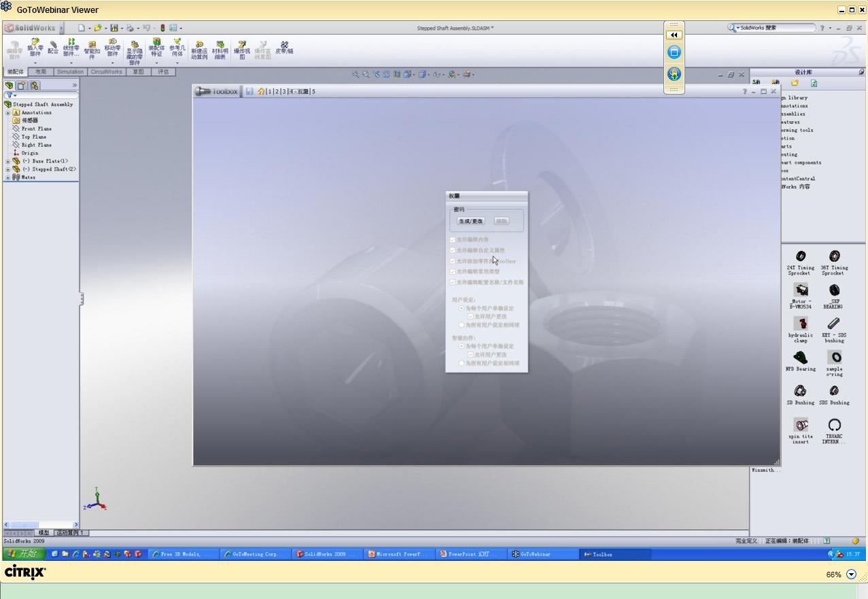This screenshot has height=599, width=868.
Task: Open the 装配体特征 assembly features tool
Action: [156, 48]
